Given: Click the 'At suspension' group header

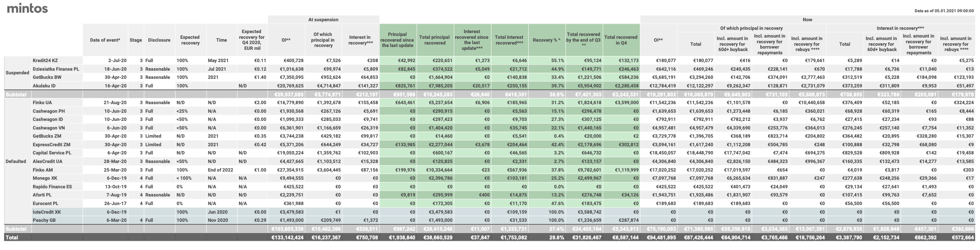Looking at the screenshot, I should click(x=323, y=20).
